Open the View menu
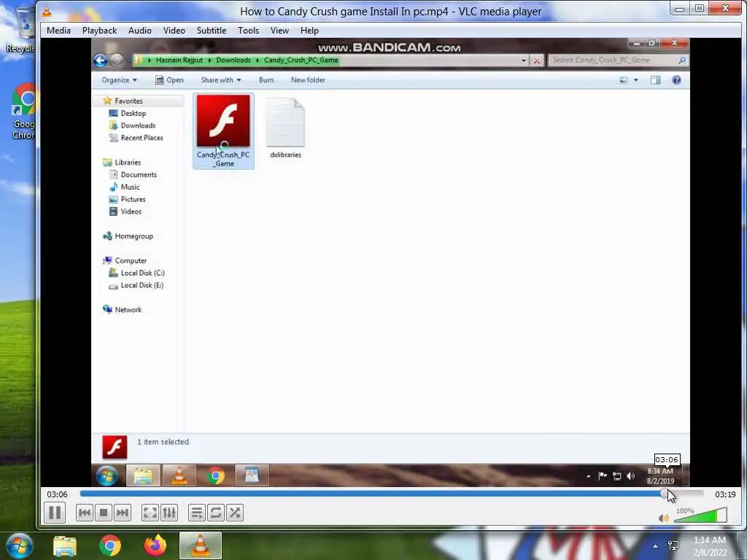The height and width of the screenshot is (560, 747). coord(279,31)
